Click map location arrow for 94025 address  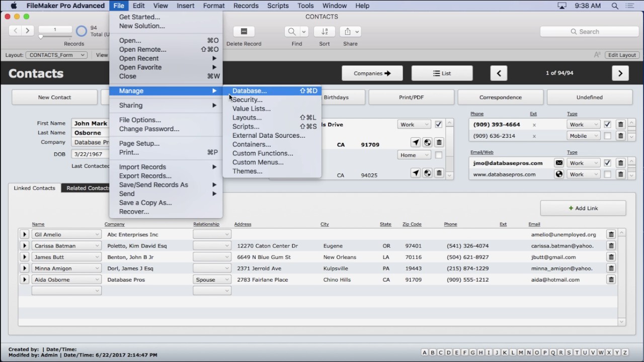click(416, 173)
